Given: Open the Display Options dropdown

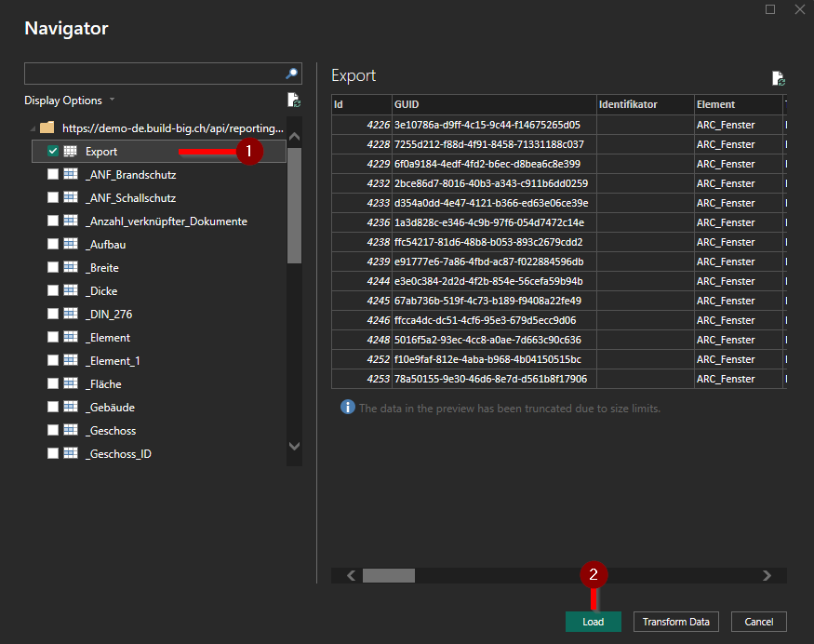Looking at the screenshot, I should click(x=69, y=101).
